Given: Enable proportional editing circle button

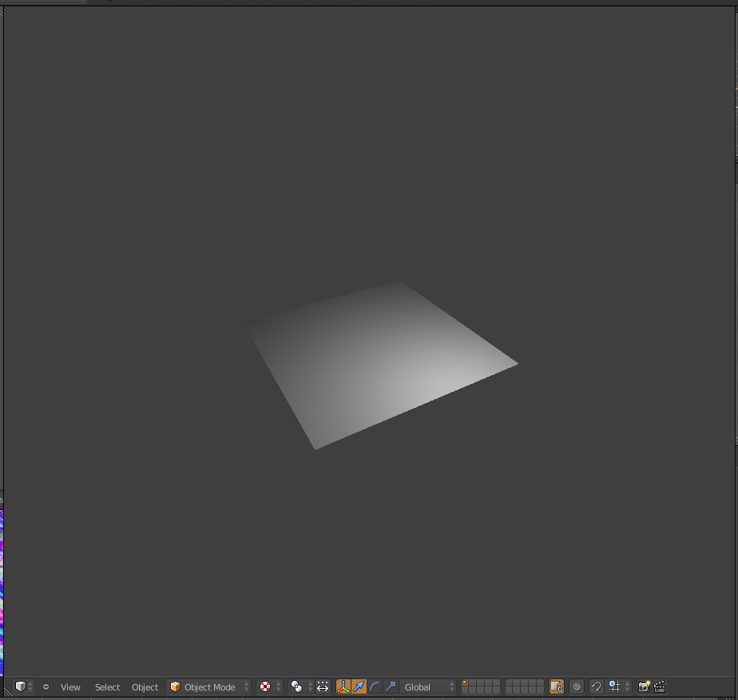Looking at the screenshot, I should 576,686.
